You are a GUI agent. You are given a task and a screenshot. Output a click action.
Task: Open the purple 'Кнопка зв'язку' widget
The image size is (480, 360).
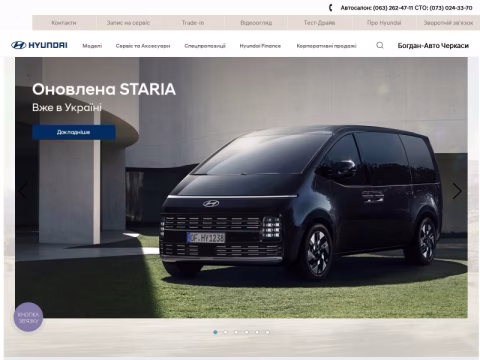pos(28,317)
